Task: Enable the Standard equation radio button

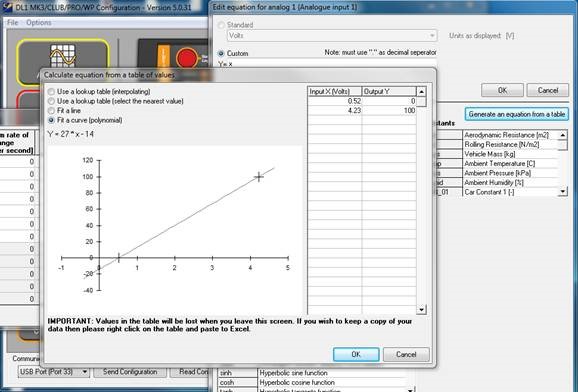Action: (x=221, y=25)
